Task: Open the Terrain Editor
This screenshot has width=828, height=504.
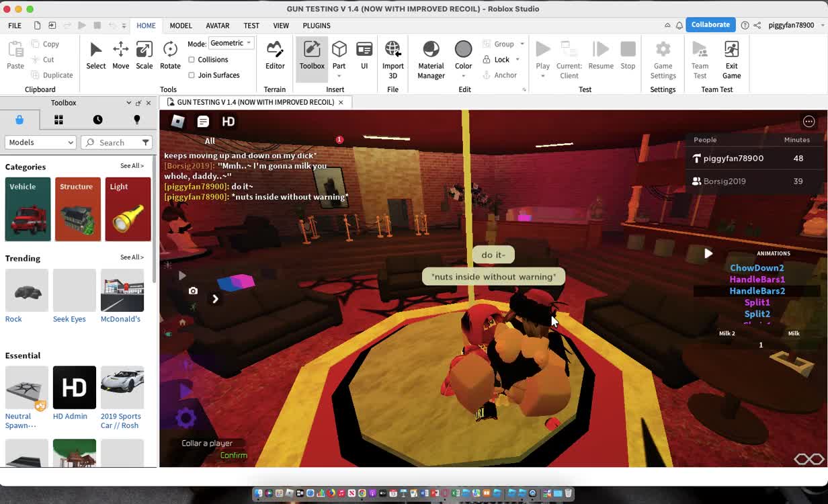Action: click(275, 55)
